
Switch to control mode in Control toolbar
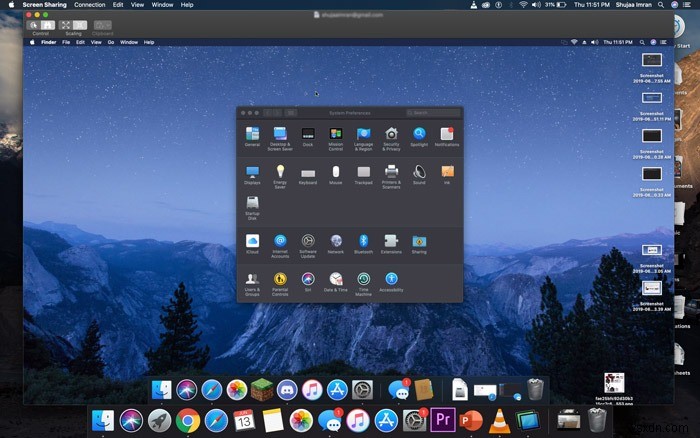point(48,25)
